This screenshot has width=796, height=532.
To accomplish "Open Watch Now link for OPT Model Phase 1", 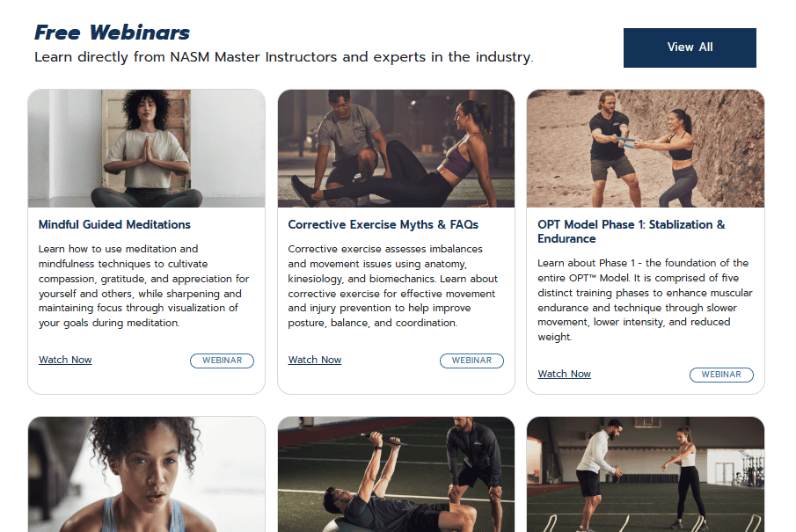I will click(564, 374).
